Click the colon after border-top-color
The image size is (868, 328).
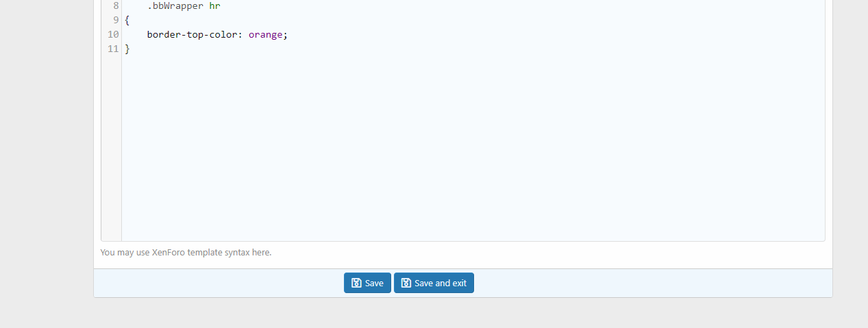(x=240, y=34)
